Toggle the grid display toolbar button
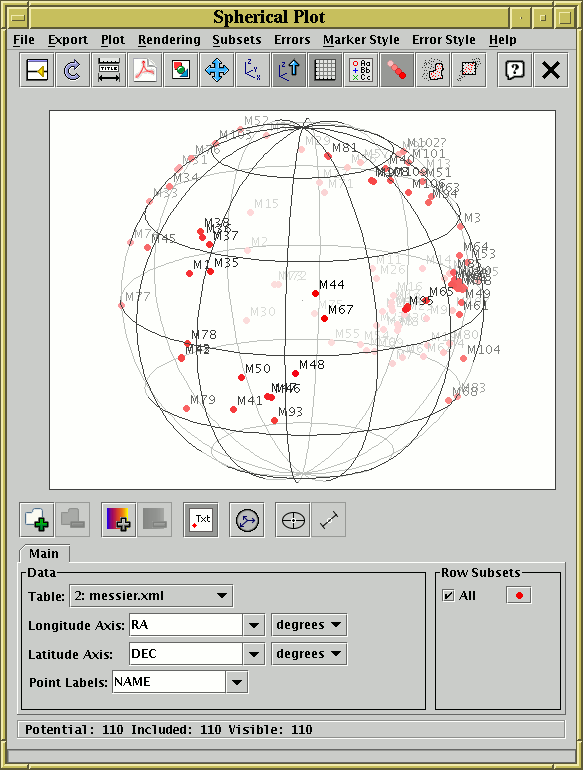 (325, 70)
